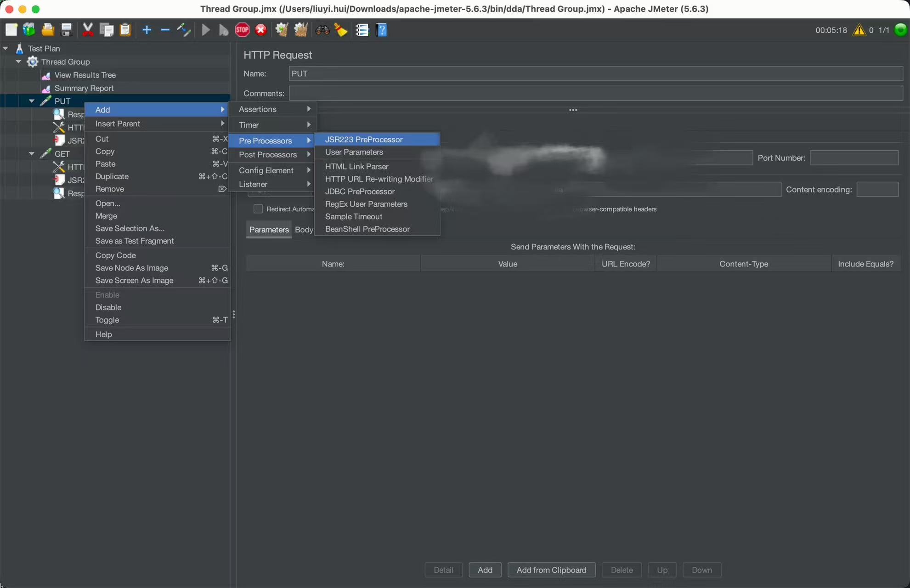
Task: Click the Templates icon in toolbar
Action: (x=29, y=30)
